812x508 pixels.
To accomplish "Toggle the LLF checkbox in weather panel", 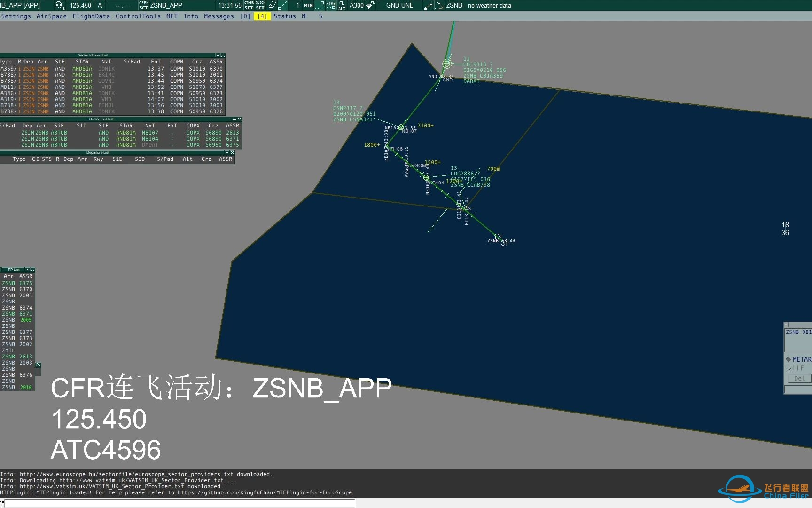I will pos(788,368).
